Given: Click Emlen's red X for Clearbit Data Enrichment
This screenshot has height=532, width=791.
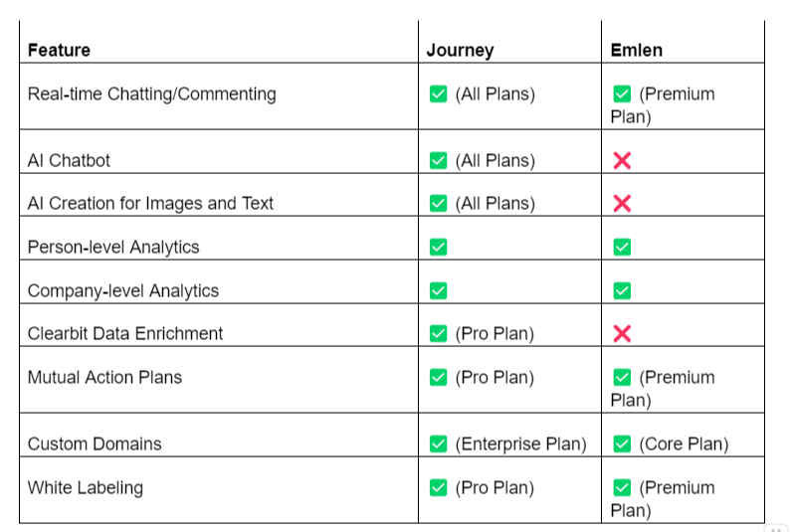Looking at the screenshot, I should (x=622, y=333).
